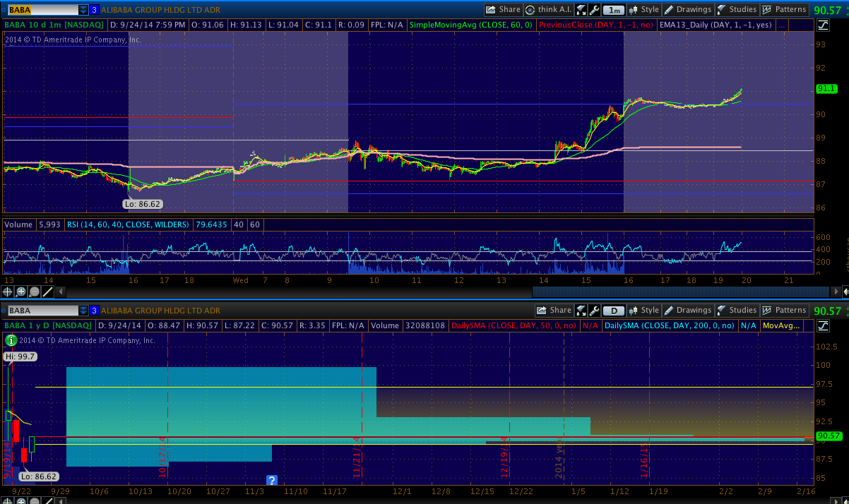The image size is (849, 504).
Task: Toggle the 1m timeframe button
Action: pos(614,10)
